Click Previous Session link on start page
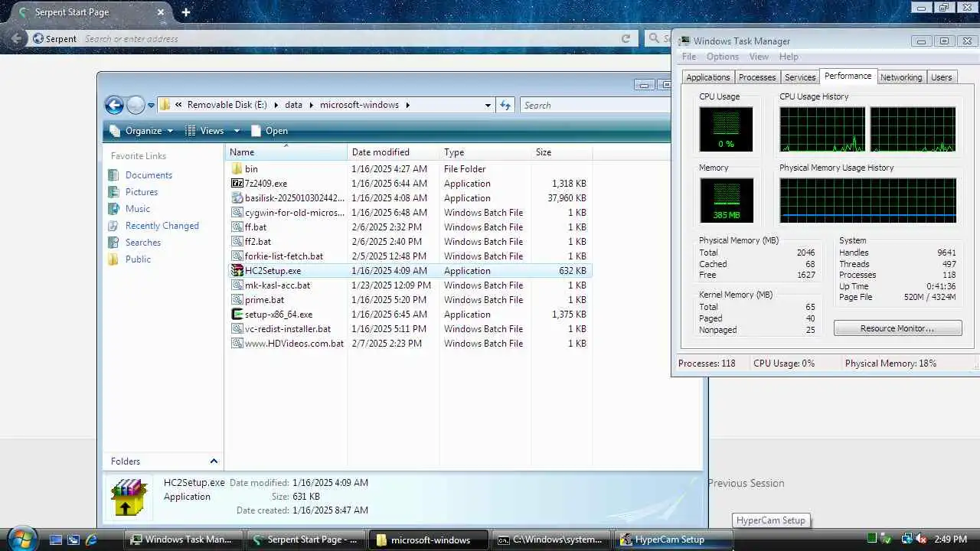 [x=746, y=483]
